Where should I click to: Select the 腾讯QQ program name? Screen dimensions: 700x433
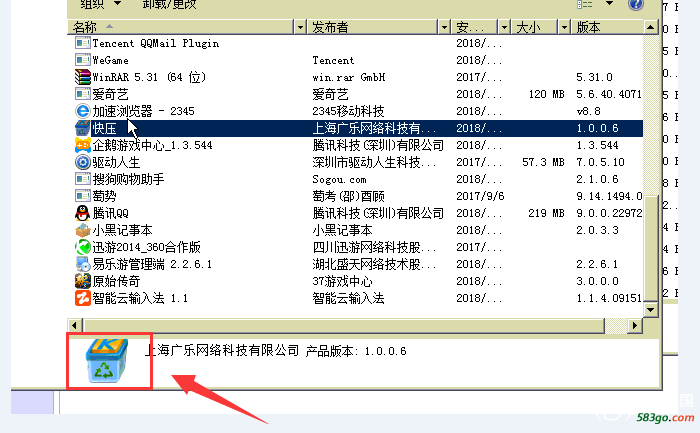pos(110,213)
